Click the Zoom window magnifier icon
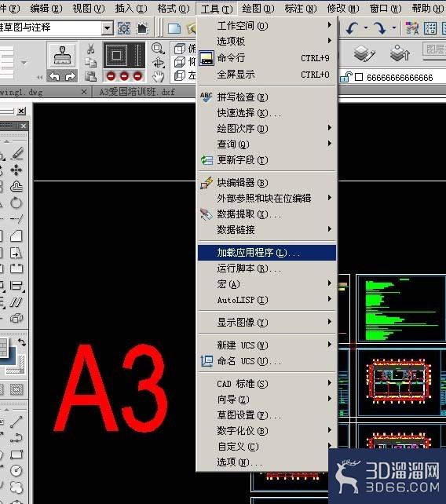Image resolution: width=446 pixels, height=504 pixels. [x=158, y=49]
